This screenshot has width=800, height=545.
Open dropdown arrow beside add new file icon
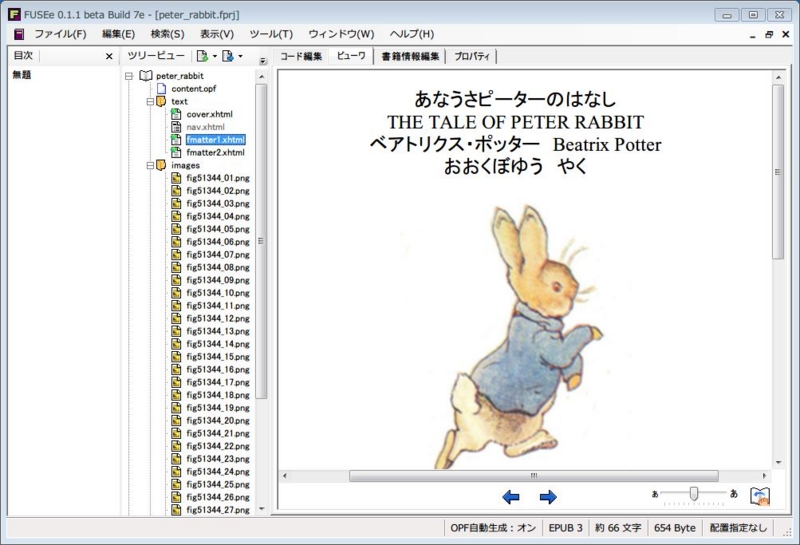[x=215, y=56]
